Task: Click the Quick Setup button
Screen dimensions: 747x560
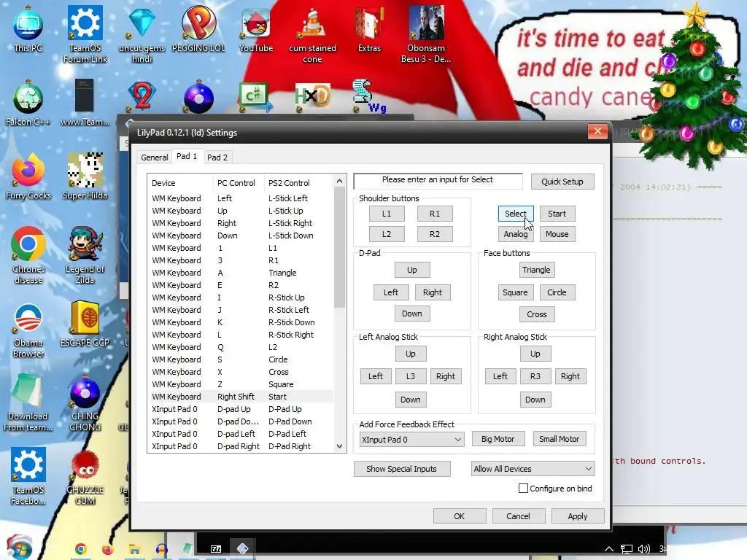Action: [562, 182]
